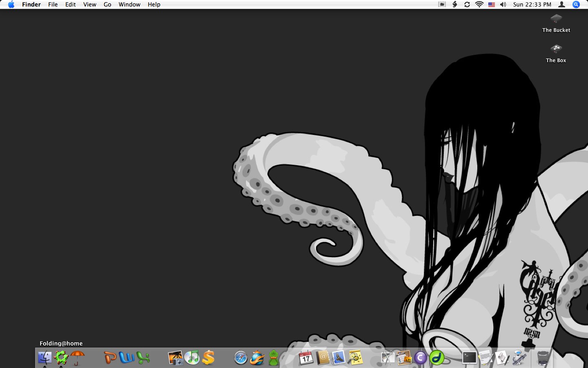The image size is (588, 368).
Task: Open the Script menu in menu bar
Action: tap(454, 4)
